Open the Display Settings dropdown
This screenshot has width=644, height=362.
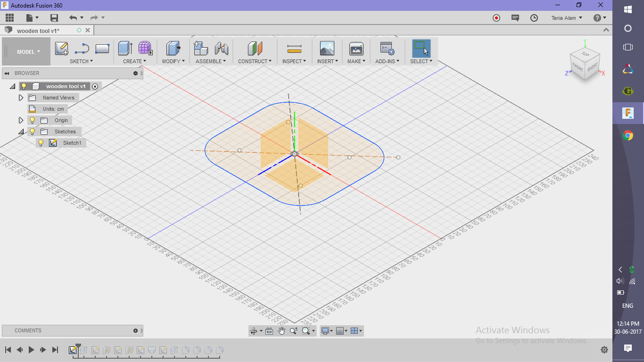(x=327, y=331)
